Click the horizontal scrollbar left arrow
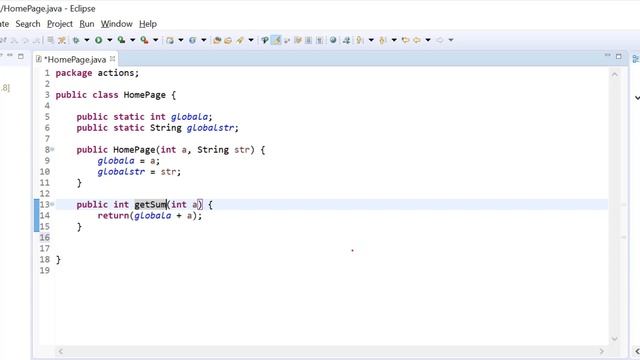This screenshot has width=640, height=360. [x=60, y=351]
